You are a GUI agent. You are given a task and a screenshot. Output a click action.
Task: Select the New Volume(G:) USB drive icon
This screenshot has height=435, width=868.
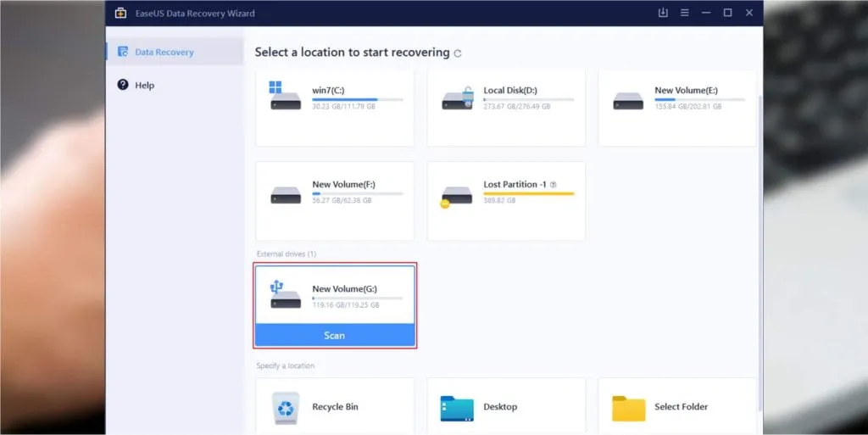pyautogui.click(x=285, y=294)
